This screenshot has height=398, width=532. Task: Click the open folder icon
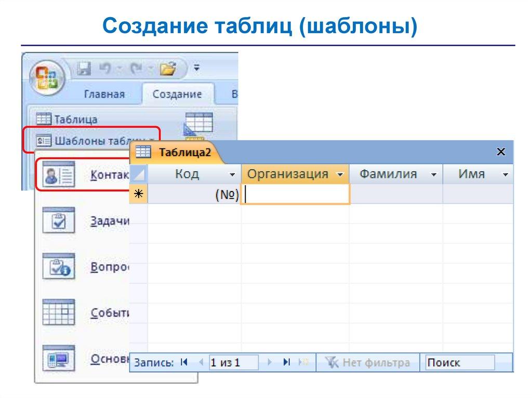[x=168, y=68]
